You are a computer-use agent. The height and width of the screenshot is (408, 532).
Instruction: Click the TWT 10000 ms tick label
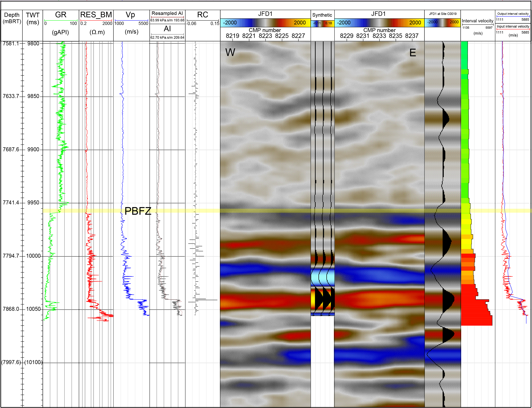tap(33, 256)
